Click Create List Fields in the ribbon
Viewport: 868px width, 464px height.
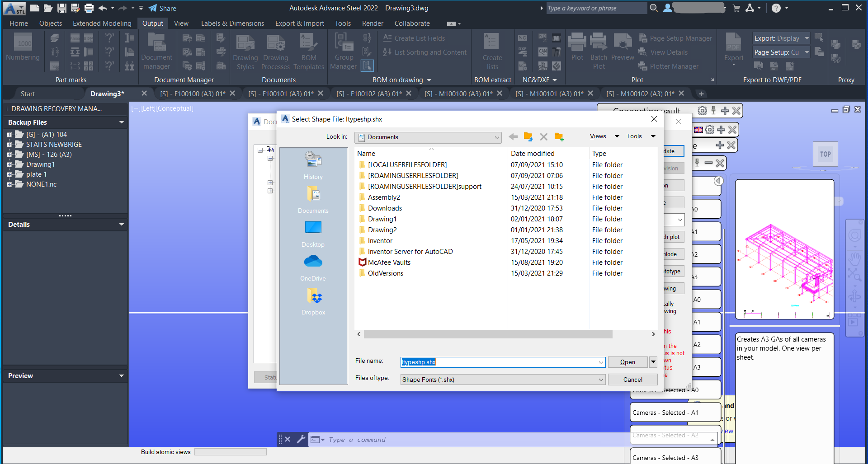coord(414,38)
